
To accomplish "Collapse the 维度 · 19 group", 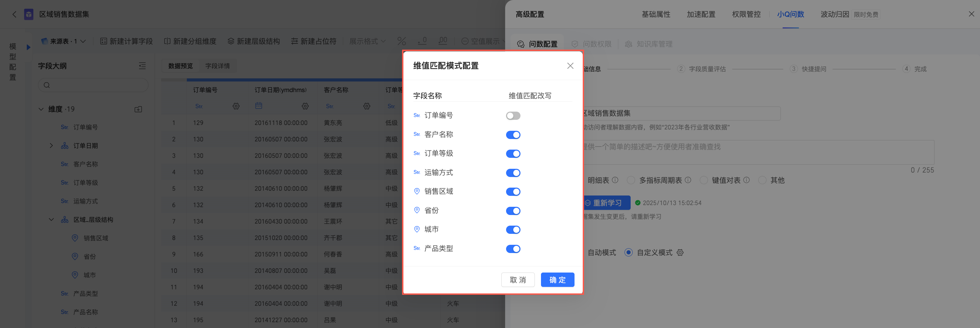I will 41,109.
